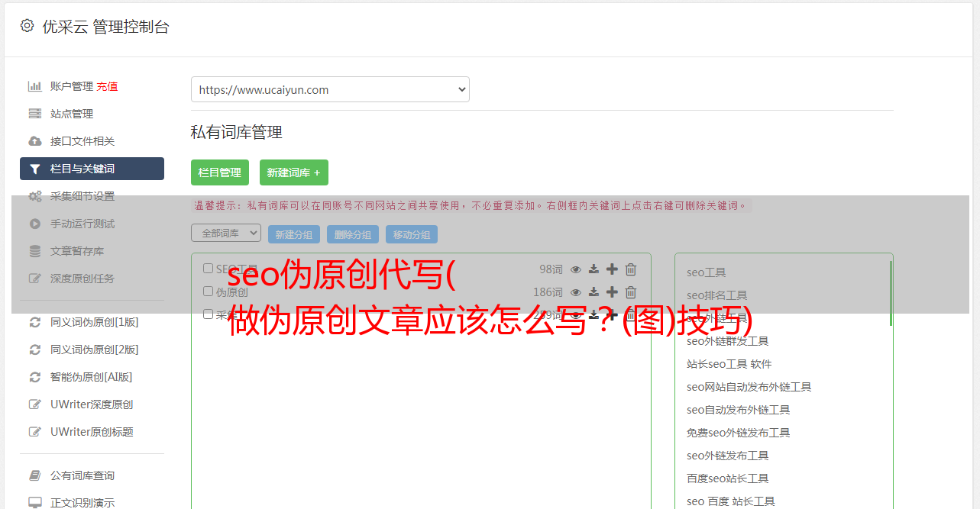
Task: Download the 伪原创 word library
Action: click(593, 292)
